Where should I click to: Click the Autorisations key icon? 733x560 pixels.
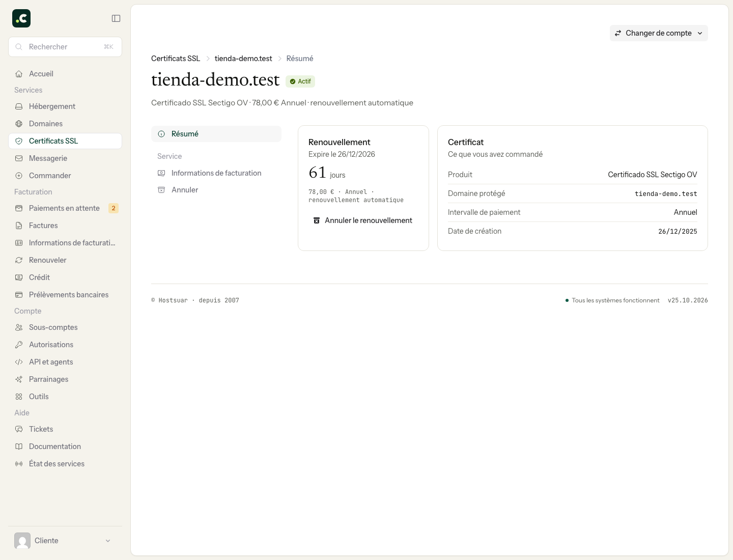(19, 345)
